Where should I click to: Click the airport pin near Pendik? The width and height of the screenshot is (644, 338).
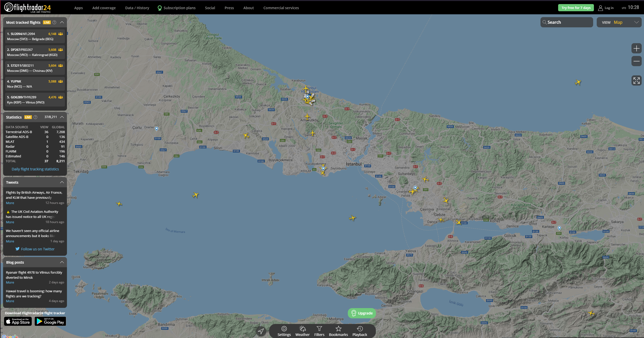[415, 188]
